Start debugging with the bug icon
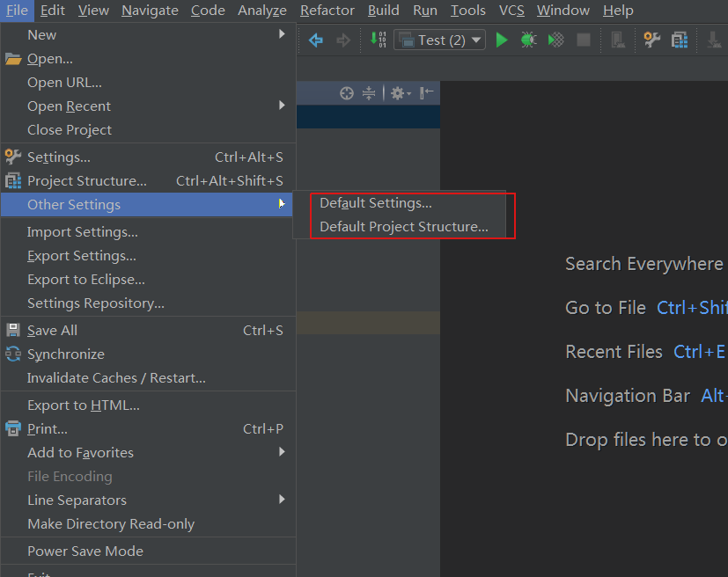728x577 pixels. point(528,40)
